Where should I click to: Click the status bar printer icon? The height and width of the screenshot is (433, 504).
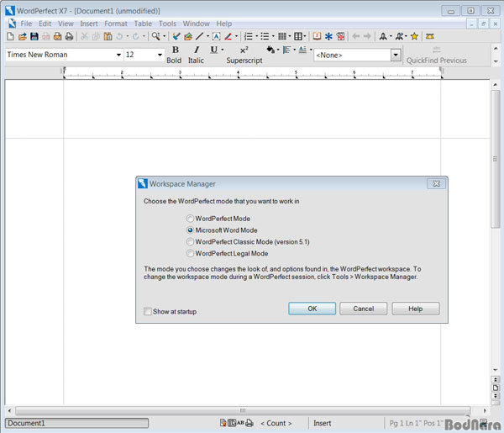click(249, 423)
